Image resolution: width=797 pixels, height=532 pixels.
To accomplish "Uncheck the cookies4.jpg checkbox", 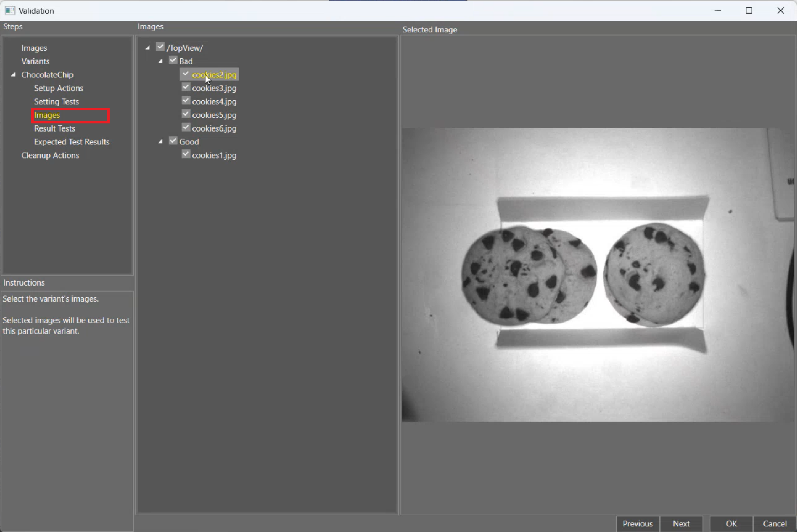I will 186,101.
